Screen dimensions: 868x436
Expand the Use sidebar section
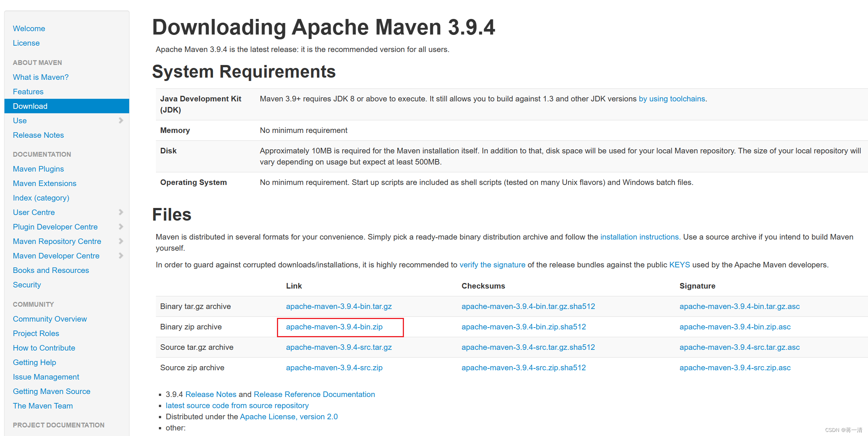click(x=121, y=121)
